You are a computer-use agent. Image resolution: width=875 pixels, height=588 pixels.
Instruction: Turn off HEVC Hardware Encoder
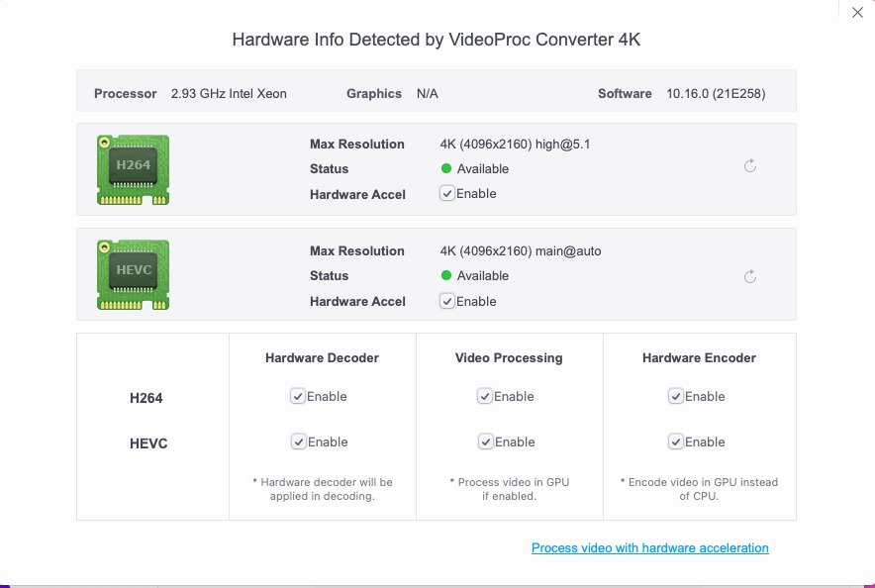[676, 442]
